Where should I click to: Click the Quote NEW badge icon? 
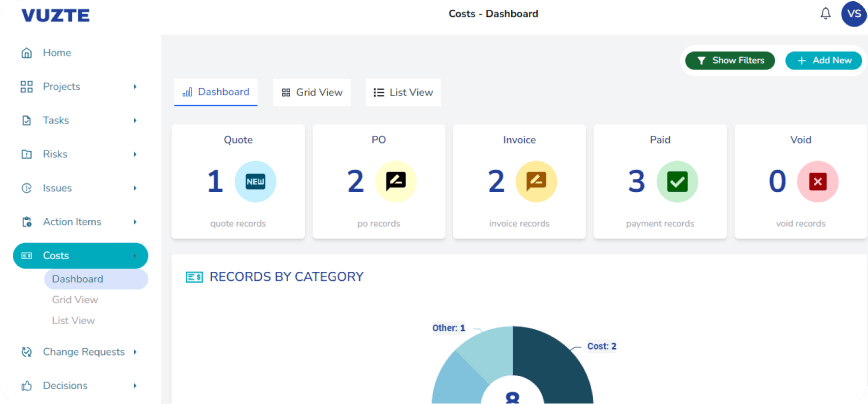coord(255,181)
